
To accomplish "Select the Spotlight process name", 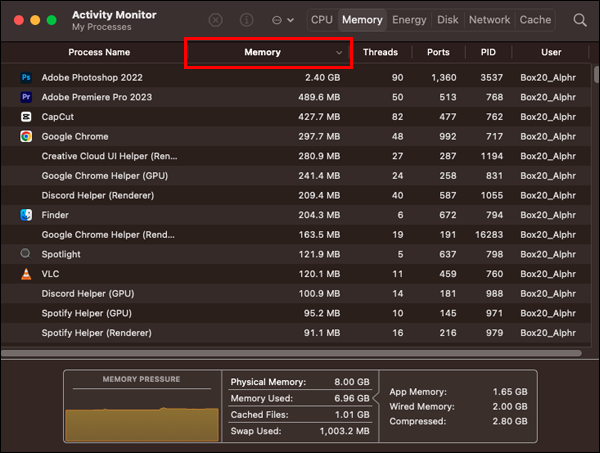I will (61, 254).
